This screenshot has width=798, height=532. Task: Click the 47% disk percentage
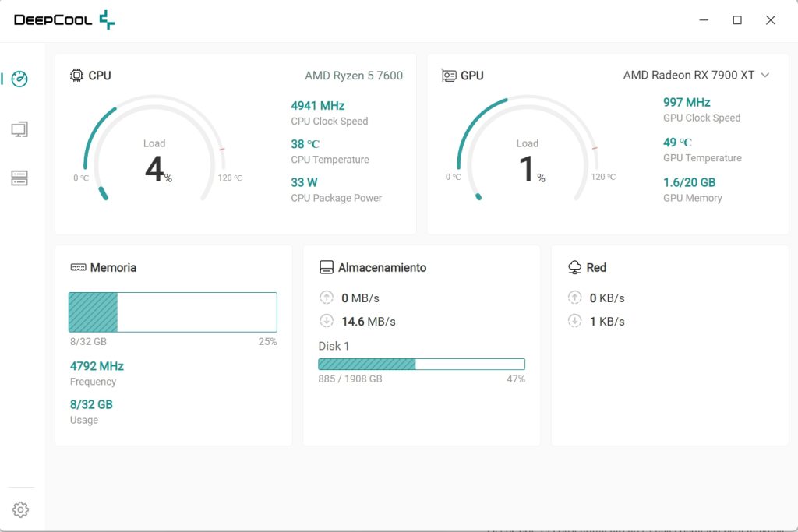click(516, 379)
